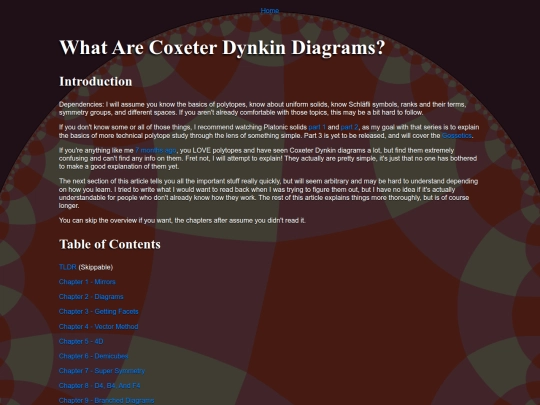Viewport: 540px width, 405px height.
Task: Click the Introduction heading
Action: tap(96, 82)
